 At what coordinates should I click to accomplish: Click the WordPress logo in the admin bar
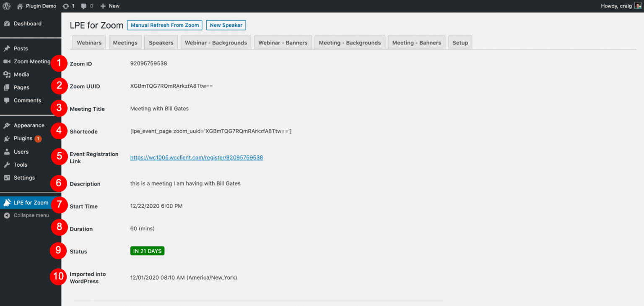(6, 6)
